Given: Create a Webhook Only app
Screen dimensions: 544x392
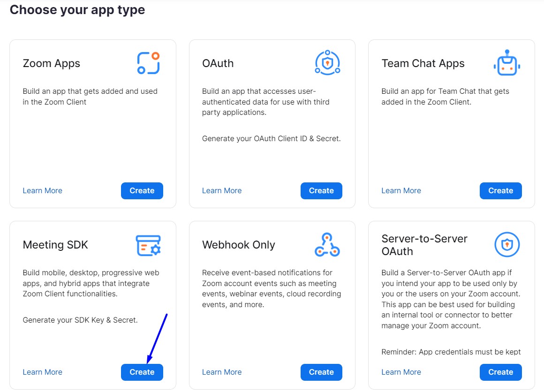Looking at the screenshot, I should coord(321,372).
